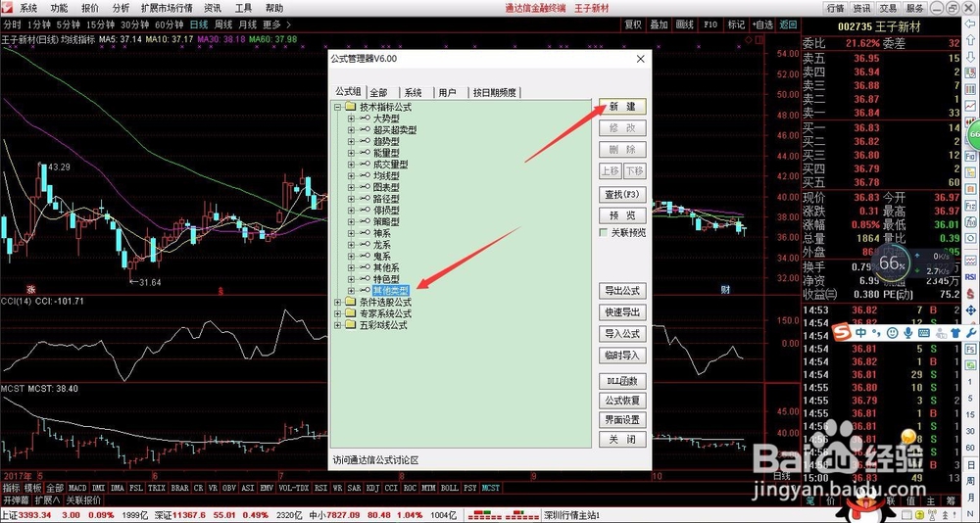Click the down arrow icon in right sidebar
The height and width of the screenshot is (523, 980).
tap(970, 57)
